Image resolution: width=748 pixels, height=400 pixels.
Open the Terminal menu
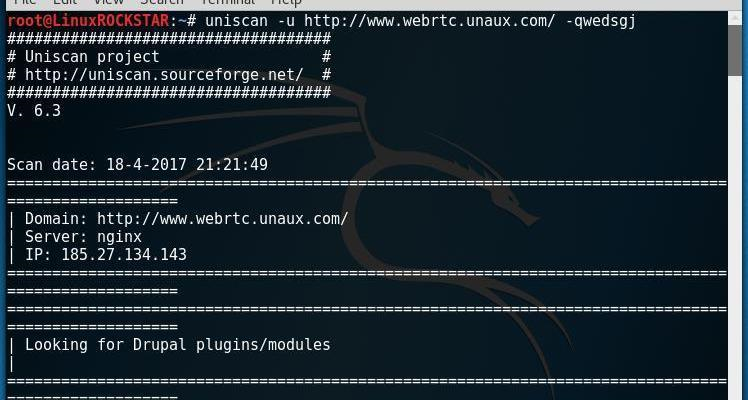pos(228,2)
